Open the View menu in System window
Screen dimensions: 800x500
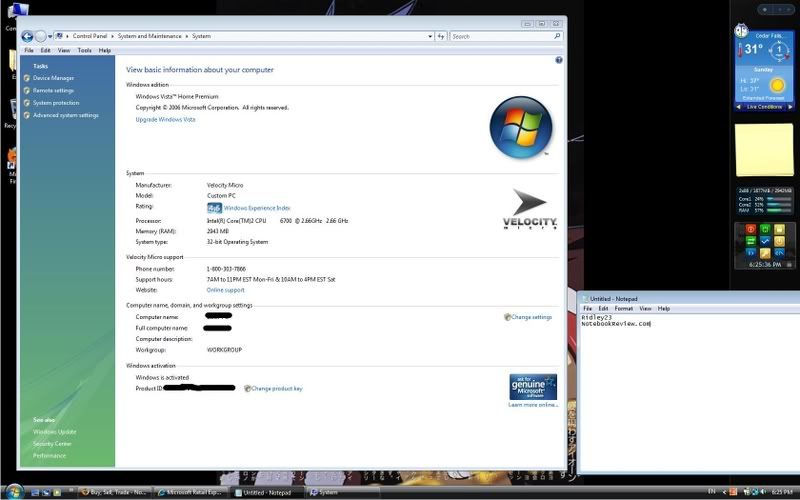(x=64, y=51)
